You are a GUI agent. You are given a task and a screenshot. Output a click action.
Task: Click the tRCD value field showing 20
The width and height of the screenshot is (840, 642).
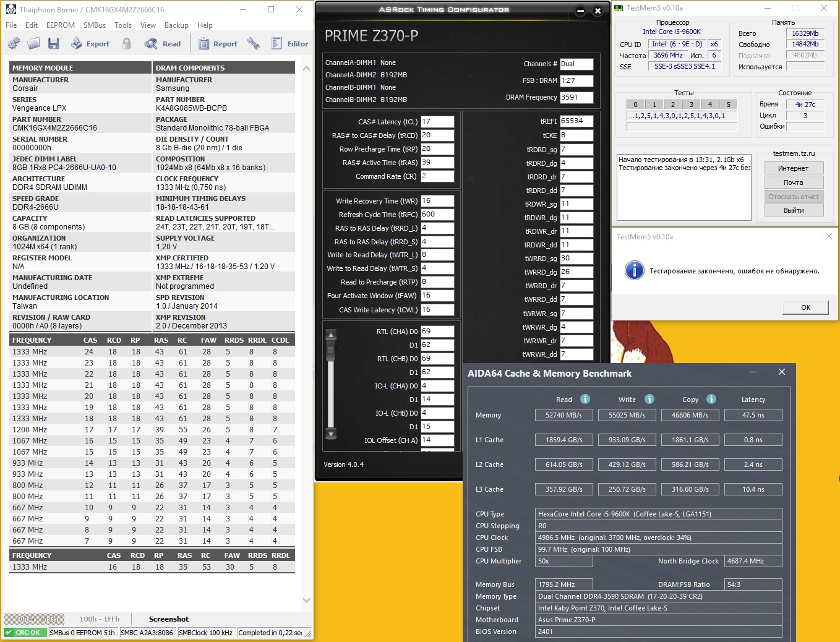click(x=437, y=135)
